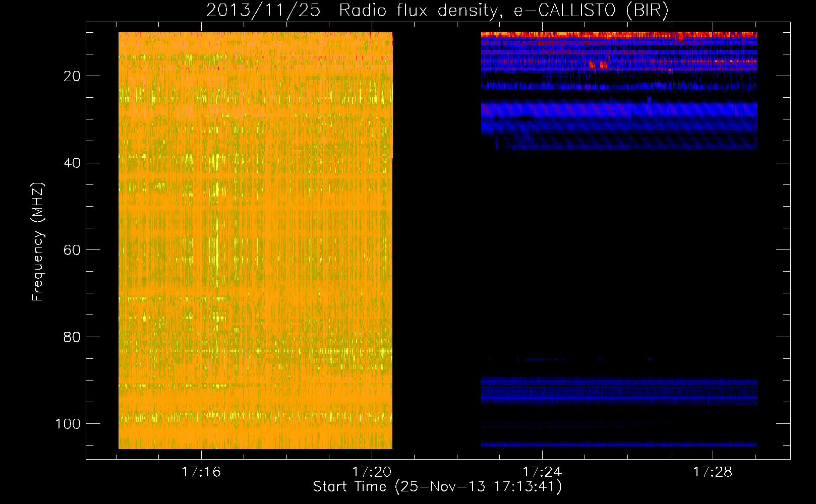Click the date '2013/11/25' in the title

(263, 10)
